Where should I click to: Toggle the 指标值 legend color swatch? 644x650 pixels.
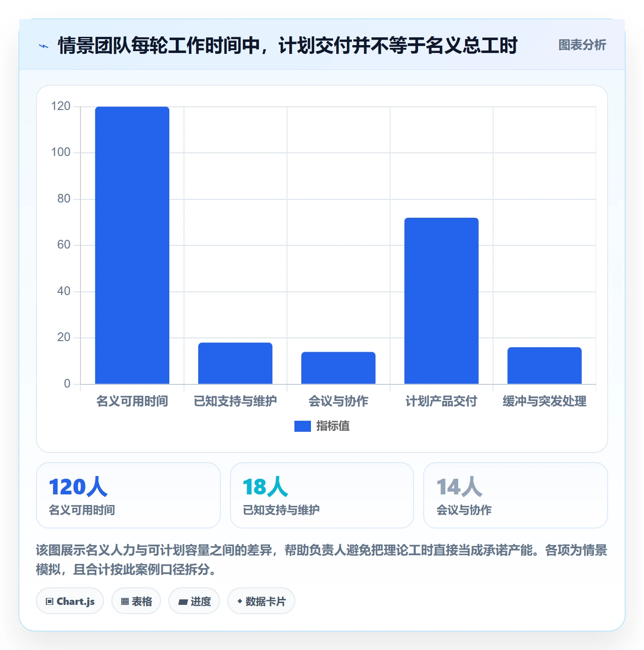(302, 426)
